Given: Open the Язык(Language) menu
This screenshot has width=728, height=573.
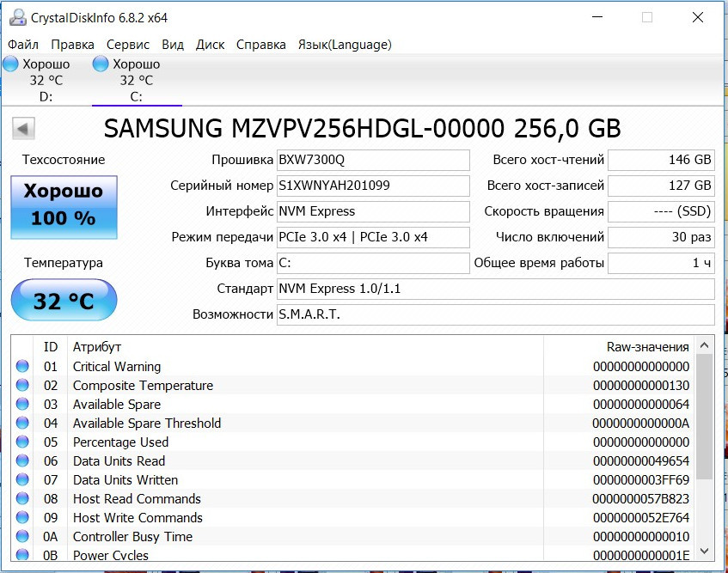Looking at the screenshot, I should point(345,45).
